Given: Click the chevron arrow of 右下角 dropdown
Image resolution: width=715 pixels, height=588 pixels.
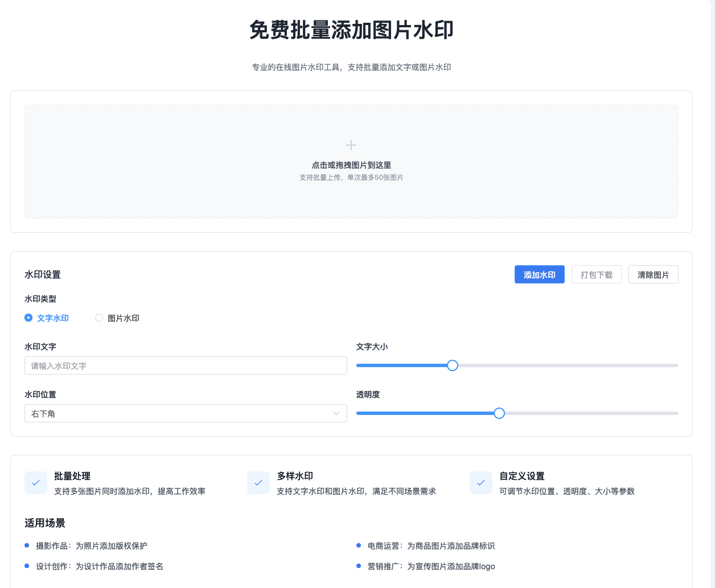Looking at the screenshot, I should click(x=336, y=413).
